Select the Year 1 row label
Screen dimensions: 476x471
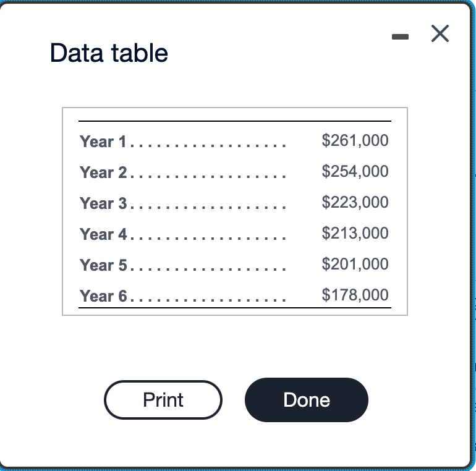tap(103, 142)
